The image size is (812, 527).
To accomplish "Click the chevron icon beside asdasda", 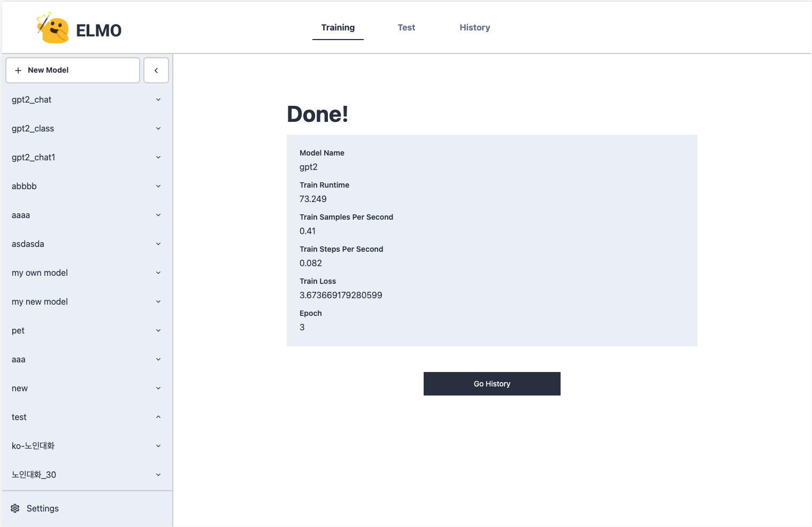I will [x=158, y=244].
